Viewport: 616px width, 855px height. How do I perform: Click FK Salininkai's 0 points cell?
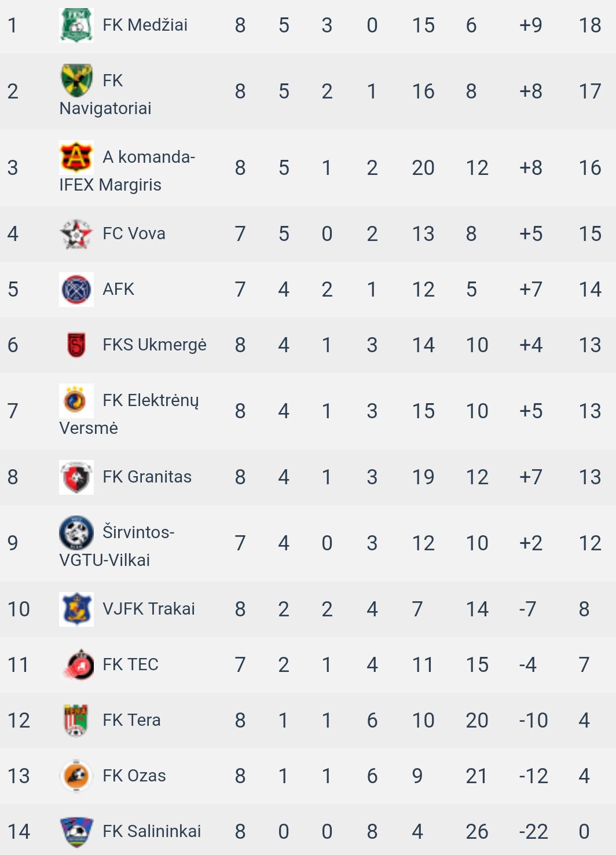584,831
